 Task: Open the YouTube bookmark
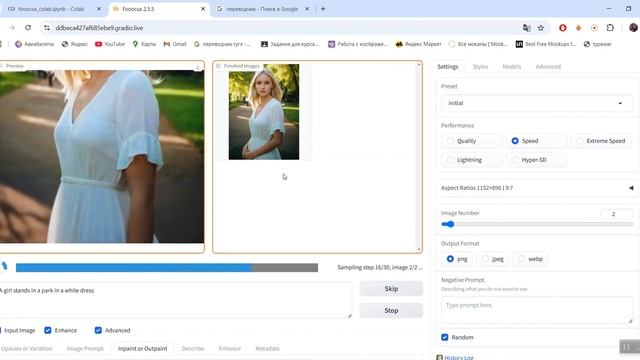click(110, 44)
